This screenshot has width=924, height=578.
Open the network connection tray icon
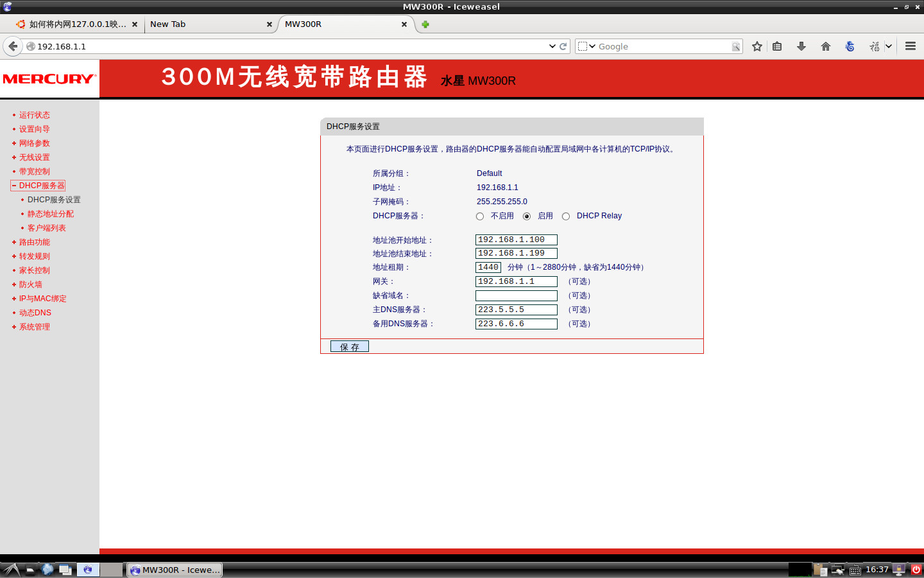coord(838,570)
